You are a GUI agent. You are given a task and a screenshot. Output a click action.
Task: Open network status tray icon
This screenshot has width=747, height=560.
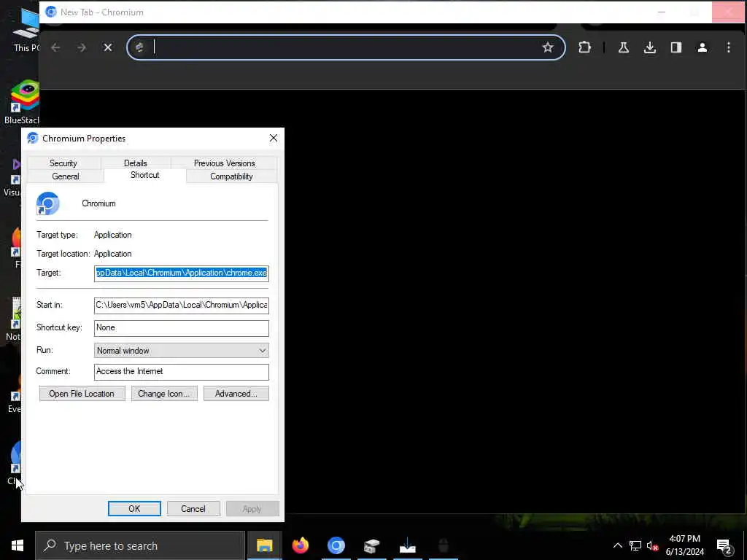point(635,545)
